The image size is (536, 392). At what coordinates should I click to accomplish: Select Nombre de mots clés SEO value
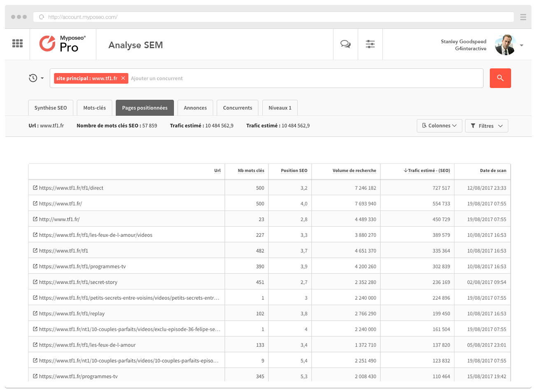150,126
